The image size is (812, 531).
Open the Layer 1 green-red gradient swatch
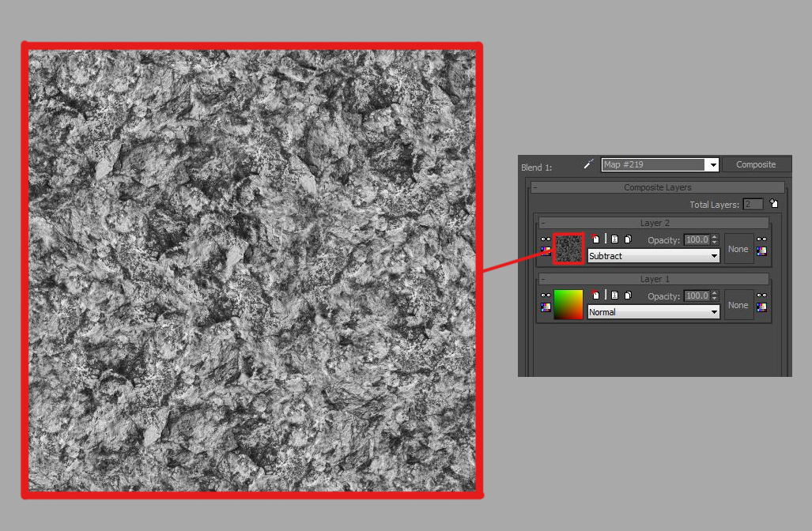click(x=568, y=304)
